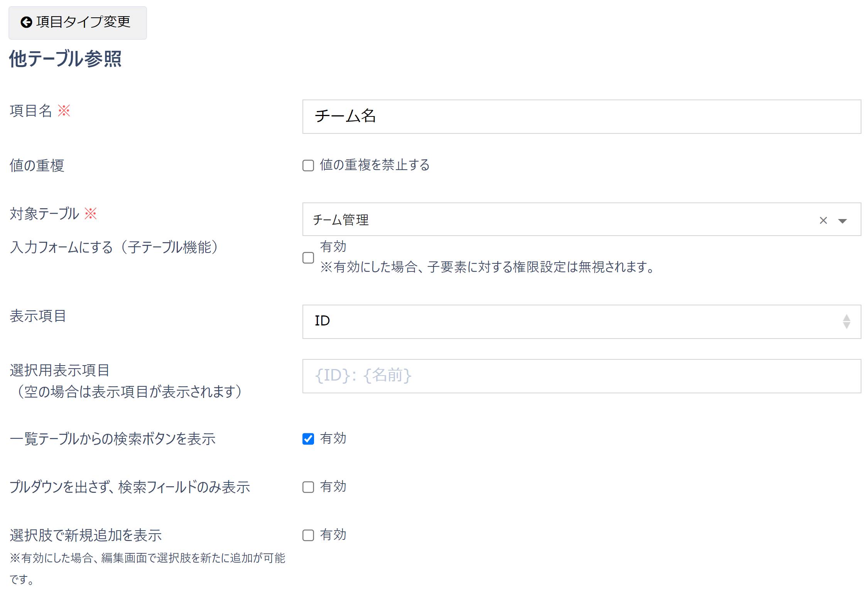Enable the 入力フォームにする child table checkbox
Screen dimensions: 868x600
click(x=308, y=258)
